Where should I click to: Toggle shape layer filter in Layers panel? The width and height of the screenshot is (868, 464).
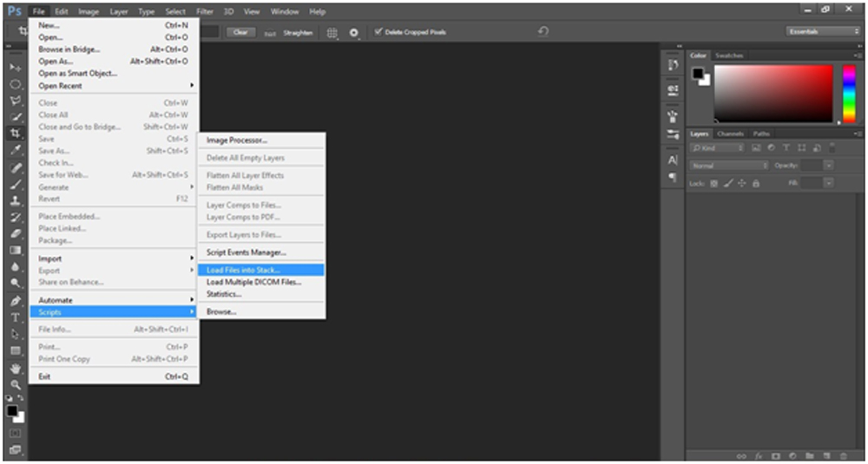[801, 148]
